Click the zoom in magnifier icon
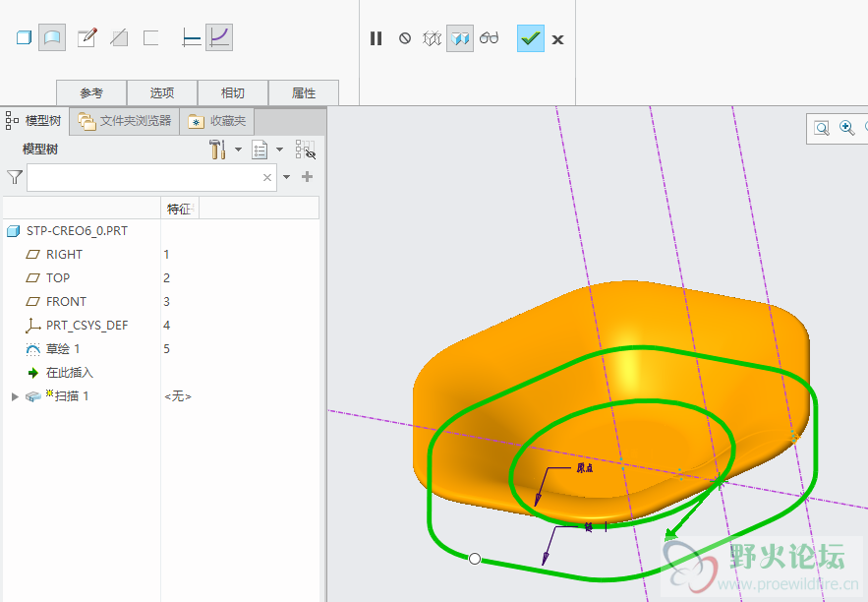The width and height of the screenshot is (868, 602). [x=847, y=128]
